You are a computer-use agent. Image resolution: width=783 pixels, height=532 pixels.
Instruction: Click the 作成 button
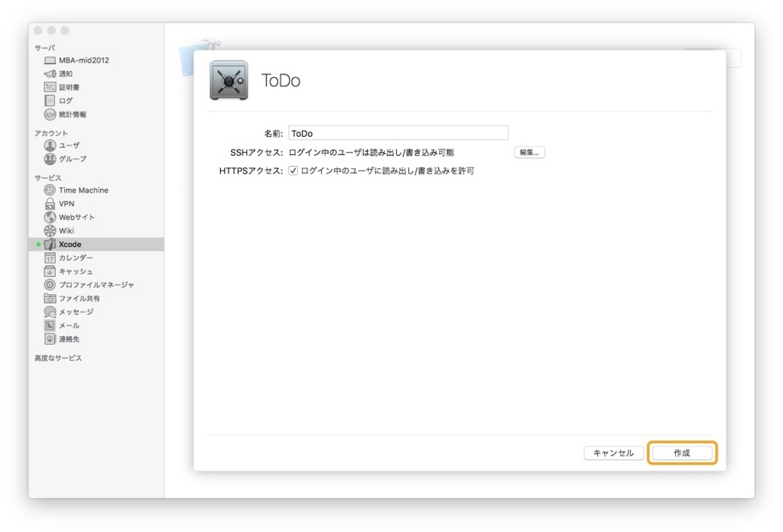[x=681, y=453]
